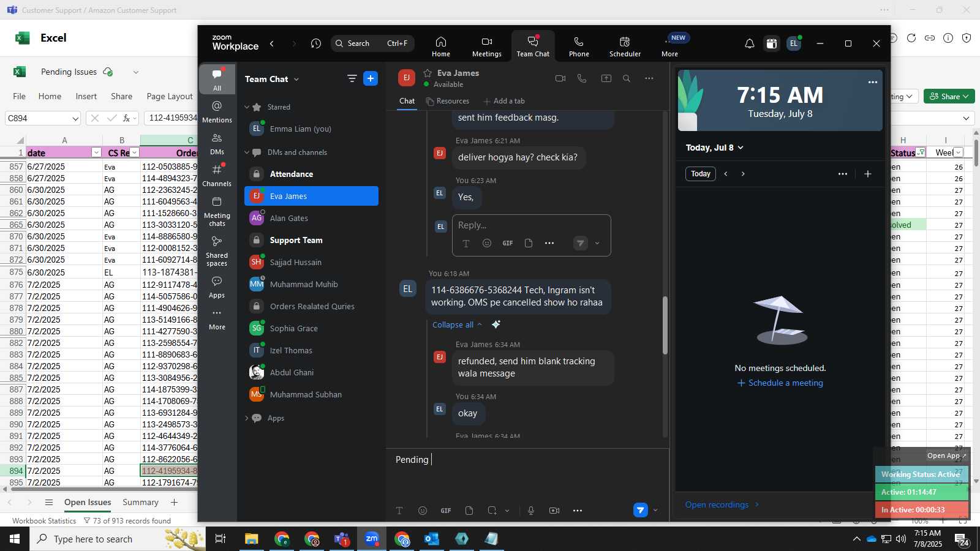Screen dimensions: 980x551
Task: Go to next day in calendar panel
Action: (743, 174)
